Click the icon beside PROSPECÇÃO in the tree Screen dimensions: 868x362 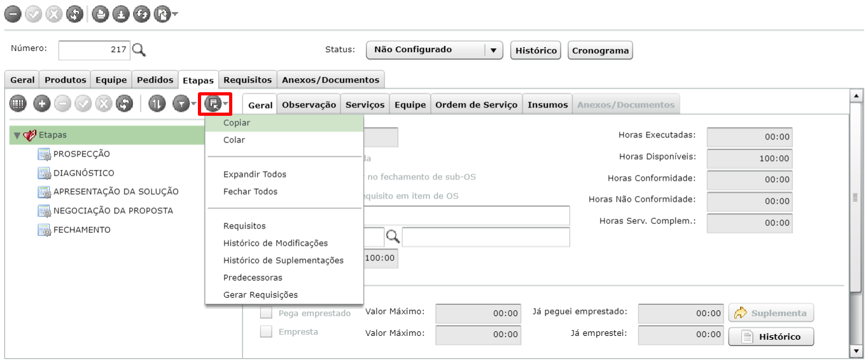[45, 155]
